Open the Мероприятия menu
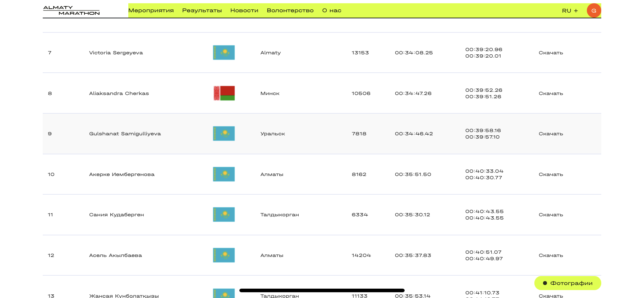644x298 pixels. (x=151, y=10)
